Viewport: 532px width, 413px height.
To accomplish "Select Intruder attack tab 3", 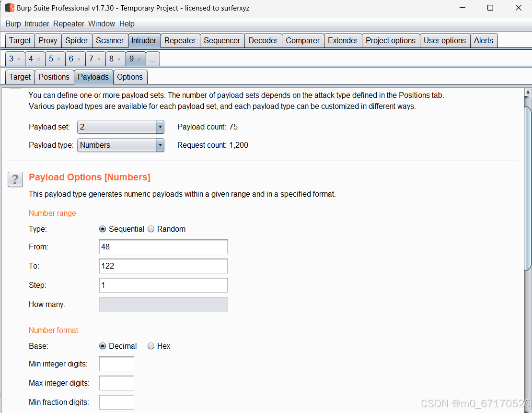I will coord(12,59).
